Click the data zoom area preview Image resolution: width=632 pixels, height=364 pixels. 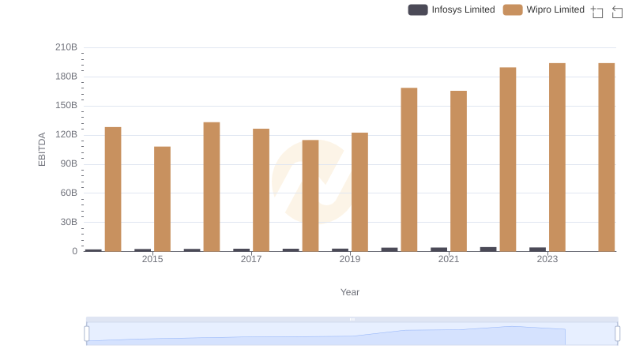pyautogui.click(x=352, y=334)
